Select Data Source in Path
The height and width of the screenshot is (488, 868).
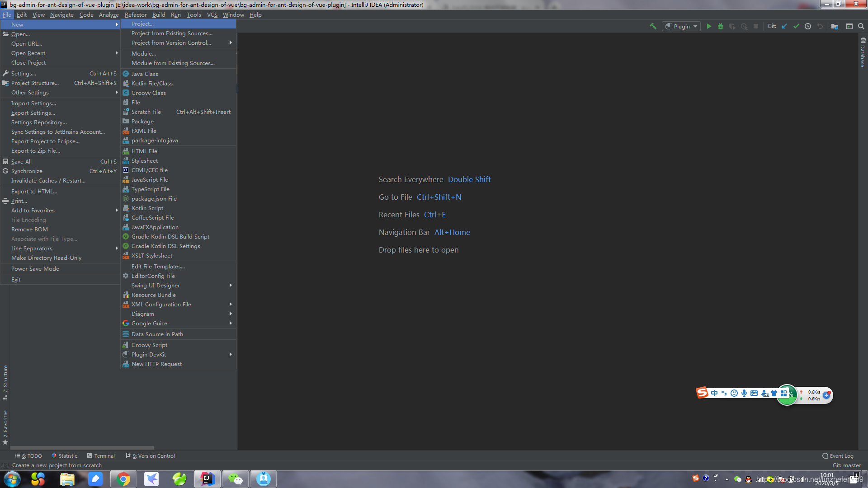179,334
